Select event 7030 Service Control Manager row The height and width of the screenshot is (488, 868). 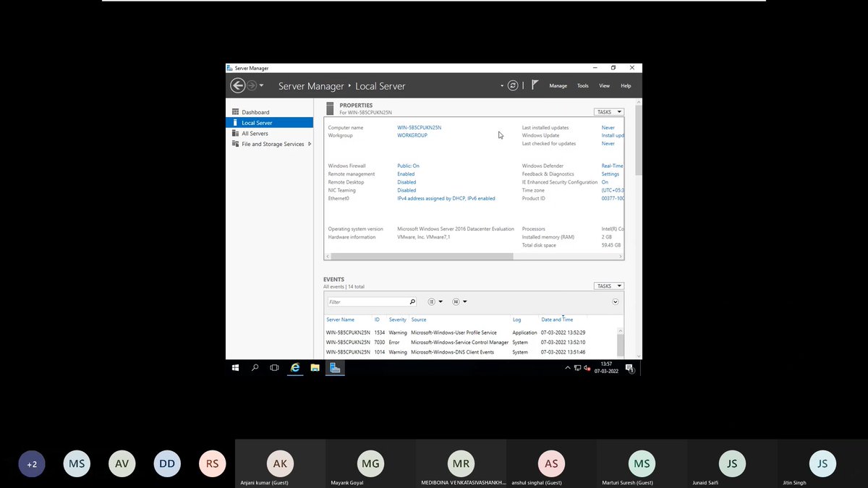tap(470, 342)
